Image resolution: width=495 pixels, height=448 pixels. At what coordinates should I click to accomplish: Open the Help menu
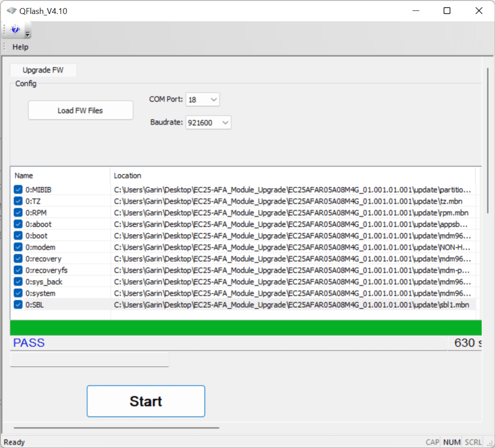(20, 47)
